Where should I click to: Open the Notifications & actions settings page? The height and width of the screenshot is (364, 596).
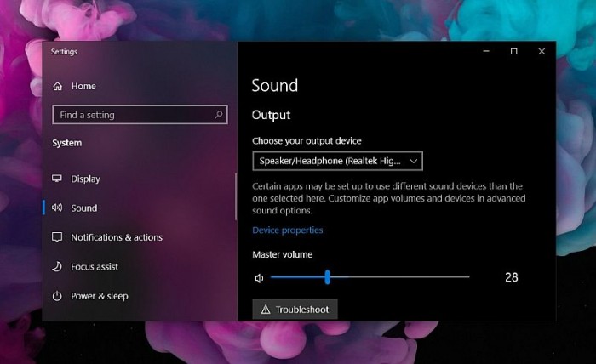coord(116,237)
